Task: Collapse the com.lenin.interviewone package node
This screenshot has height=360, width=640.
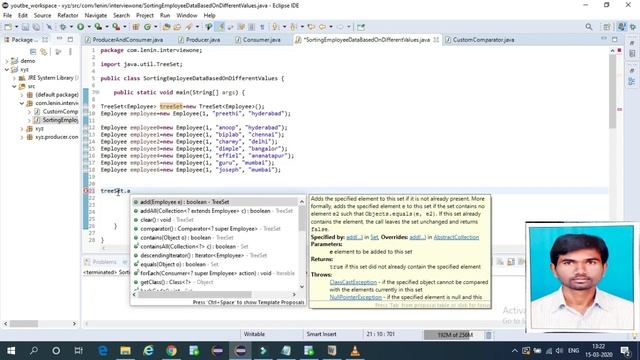Action: tap(22, 103)
